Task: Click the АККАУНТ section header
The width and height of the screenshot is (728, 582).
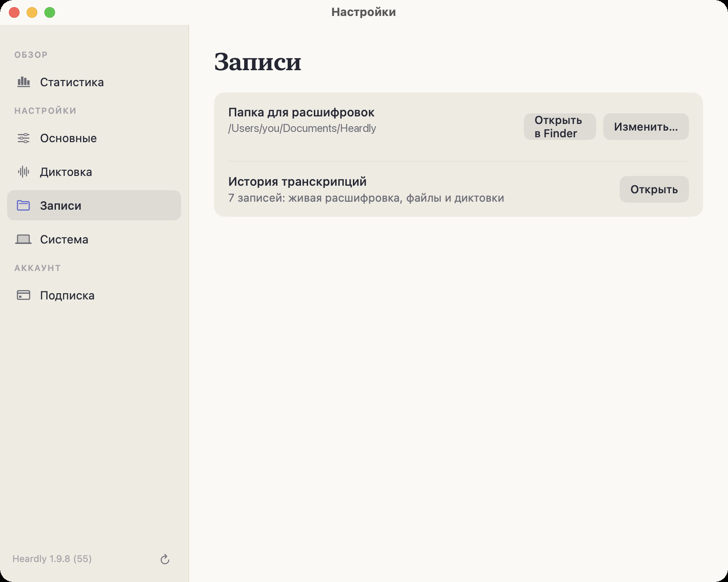Action: point(38,268)
